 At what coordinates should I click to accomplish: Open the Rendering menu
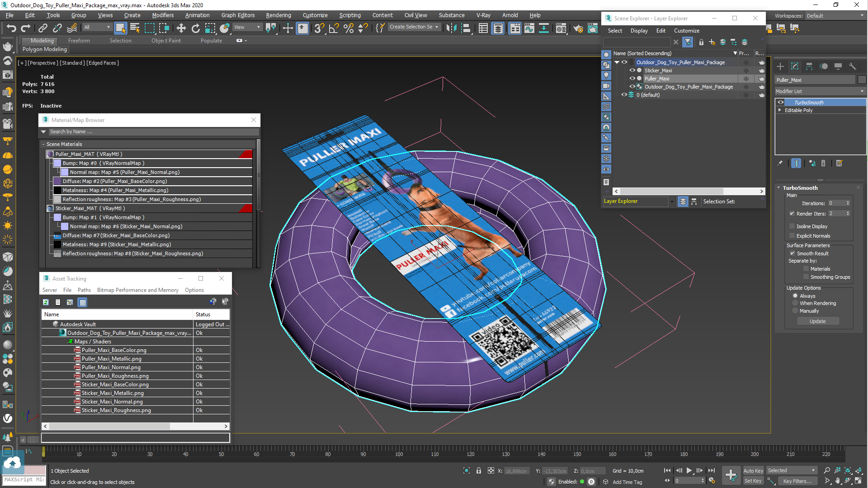(x=278, y=15)
